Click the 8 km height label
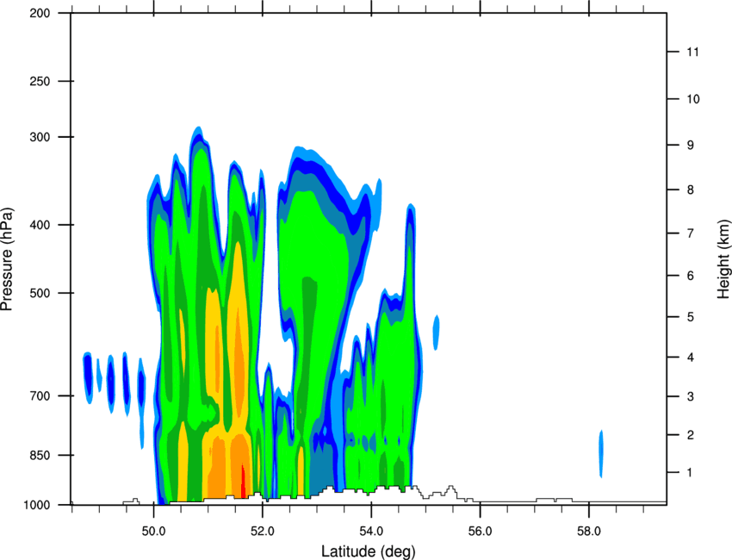732x560 pixels. coord(691,190)
